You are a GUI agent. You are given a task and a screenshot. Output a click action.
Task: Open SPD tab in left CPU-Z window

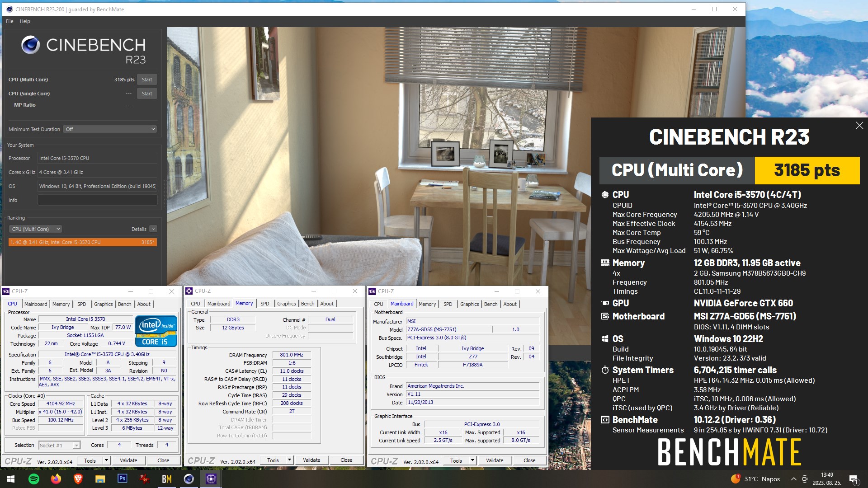[x=81, y=304]
